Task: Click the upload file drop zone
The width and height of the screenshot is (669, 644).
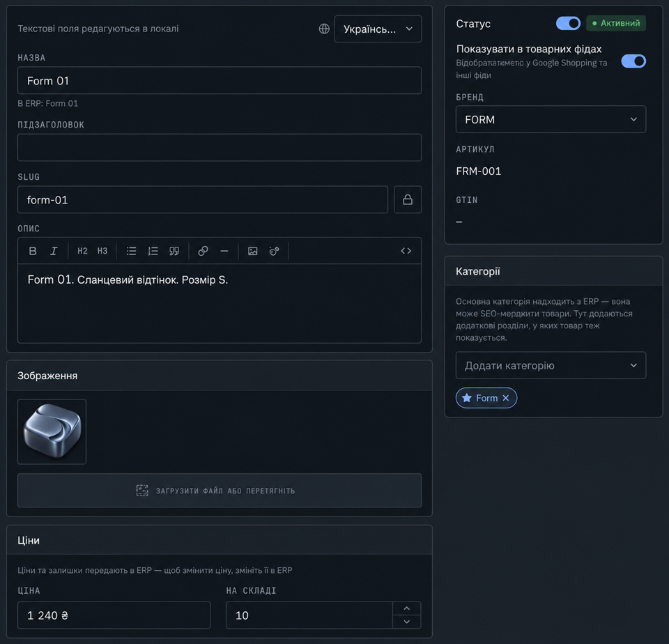Action: (x=220, y=491)
